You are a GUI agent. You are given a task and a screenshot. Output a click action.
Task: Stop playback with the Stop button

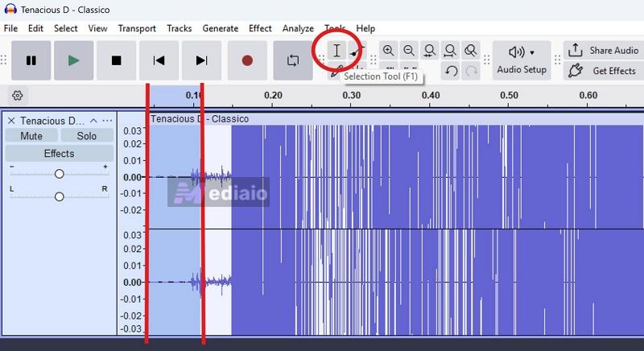[x=116, y=60]
